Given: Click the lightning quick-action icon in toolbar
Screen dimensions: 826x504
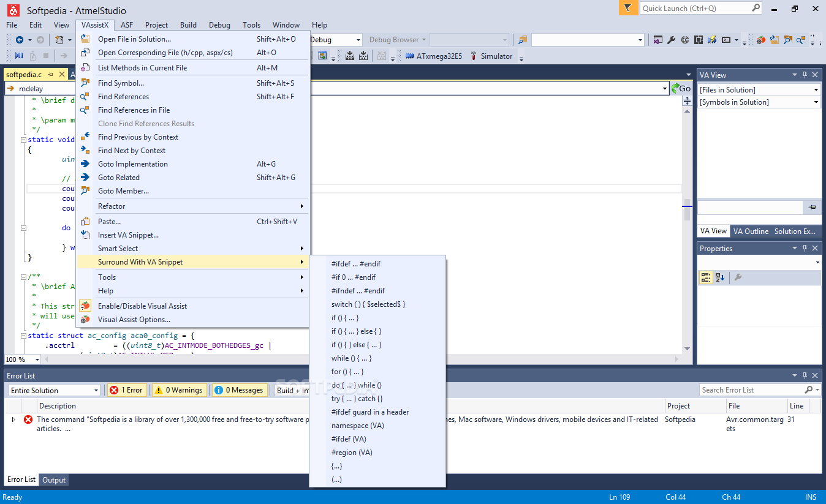Looking at the screenshot, I should (712, 40).
